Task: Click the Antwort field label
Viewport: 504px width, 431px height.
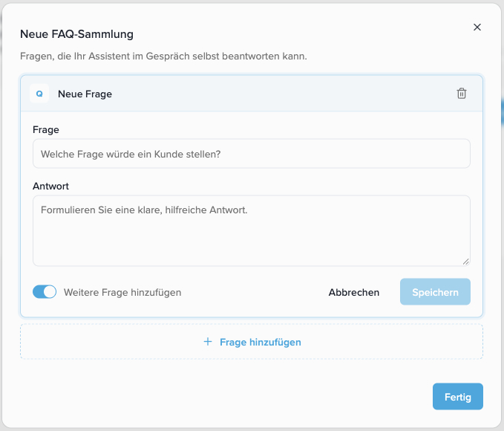Action: (x=50, y=186)
